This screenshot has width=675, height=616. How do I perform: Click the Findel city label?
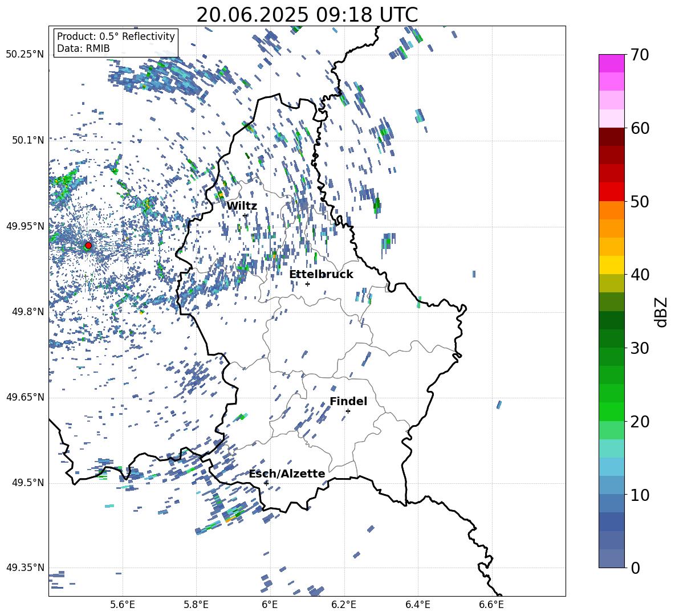[348, 401]
